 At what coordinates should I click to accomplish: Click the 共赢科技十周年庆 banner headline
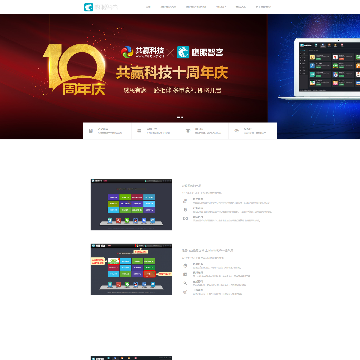click(x=172, y=72)
